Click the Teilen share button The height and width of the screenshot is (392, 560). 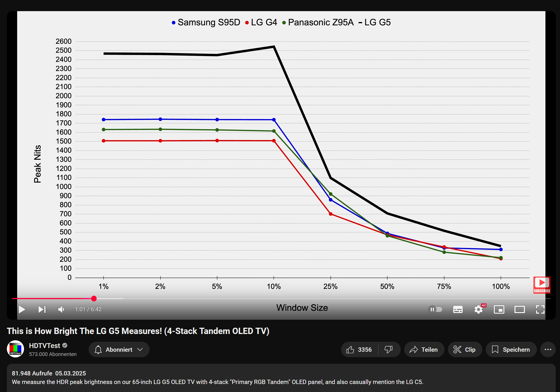[x=424, y=349]
